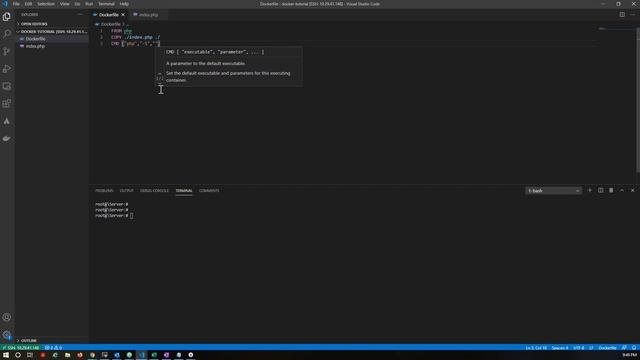This screenshot has height=360, width=640.
Task: Collapse the Docker Tutorial folder section
Action: 52,31
